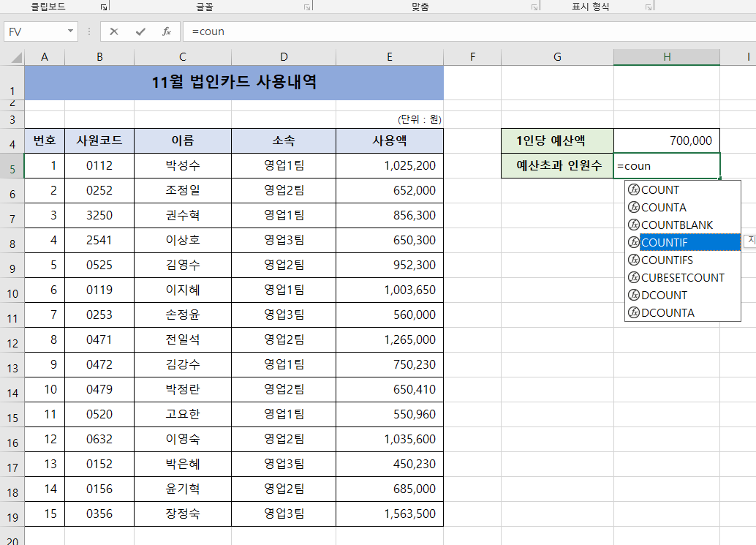Click the amount cell 650,300
This screenshot has width=756, height=545.
(390, 240)
